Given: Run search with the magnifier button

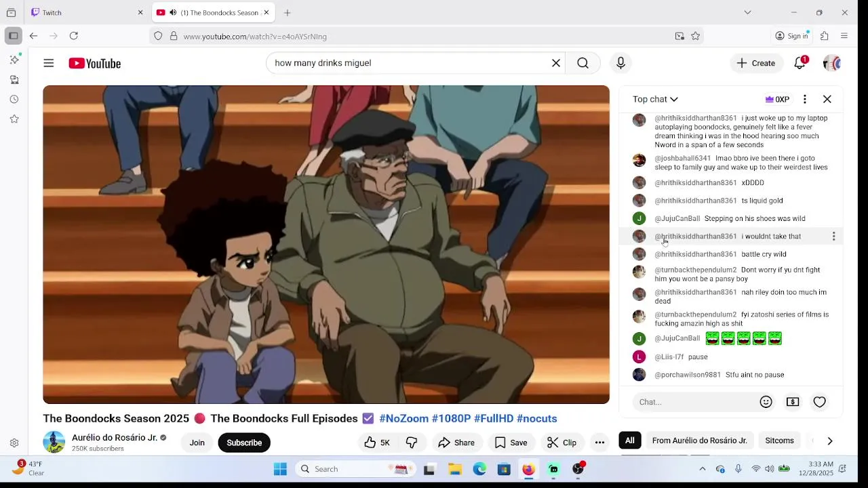Looking at the screenshot, I should (x=583, y=63).
